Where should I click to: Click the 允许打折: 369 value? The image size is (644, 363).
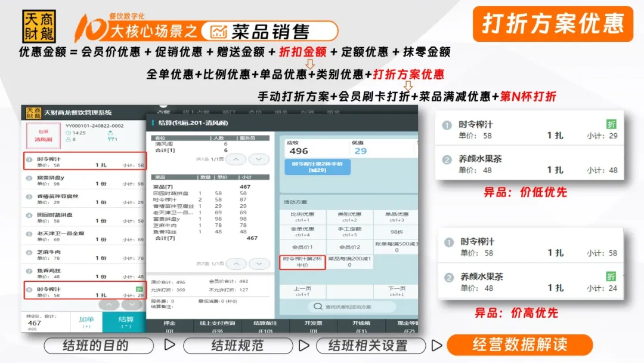168,290
